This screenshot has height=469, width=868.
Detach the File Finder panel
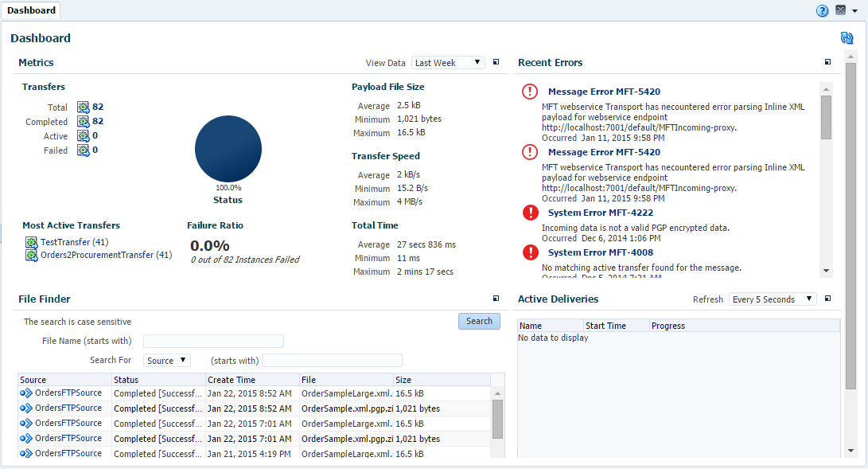click(496, 298)
